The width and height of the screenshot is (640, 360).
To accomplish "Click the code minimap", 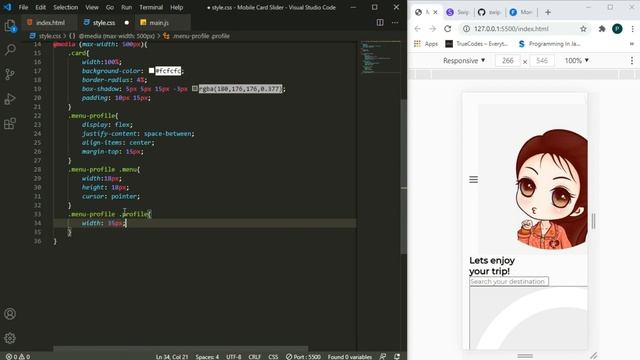I will [x=380, y=58].
